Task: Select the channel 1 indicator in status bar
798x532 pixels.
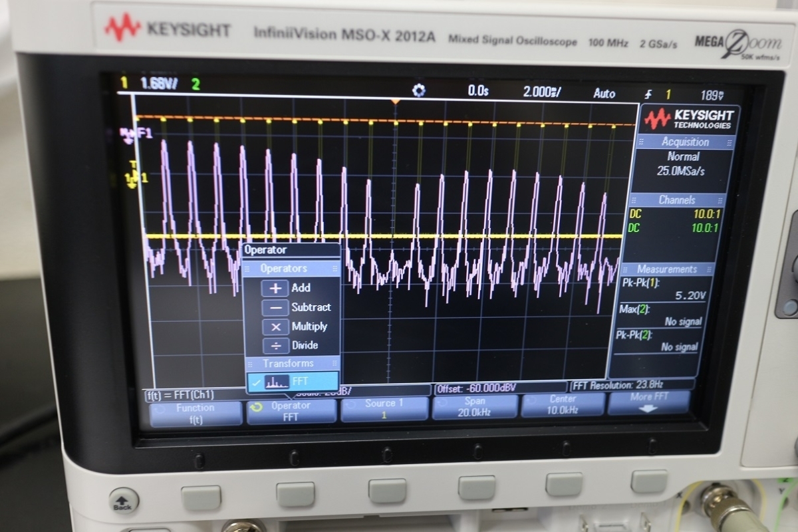Action: [x=124, y=83]
